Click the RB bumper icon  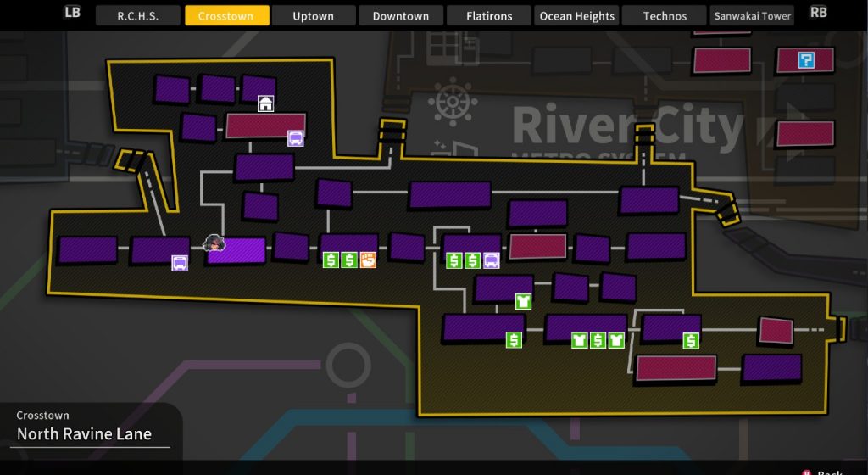click(x=818, y=12)
